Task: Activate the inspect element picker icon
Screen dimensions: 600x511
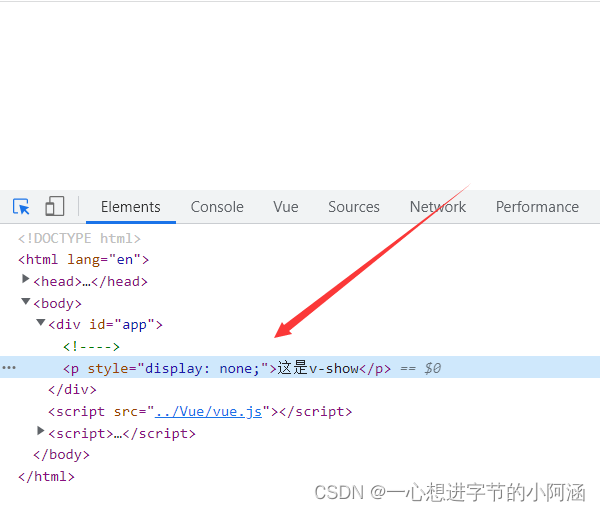Action: click(x=21, y=207)
